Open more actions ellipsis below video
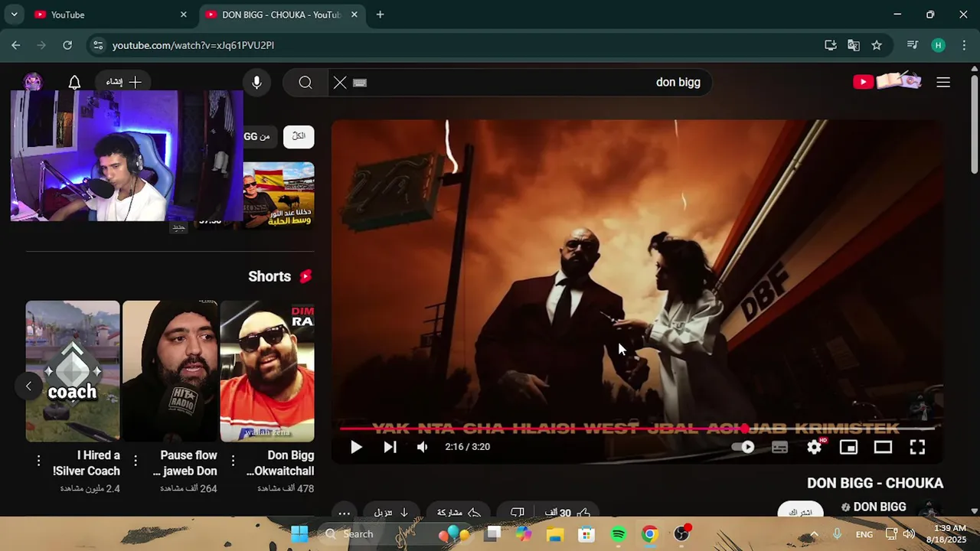980x551 pixels. 345,514
